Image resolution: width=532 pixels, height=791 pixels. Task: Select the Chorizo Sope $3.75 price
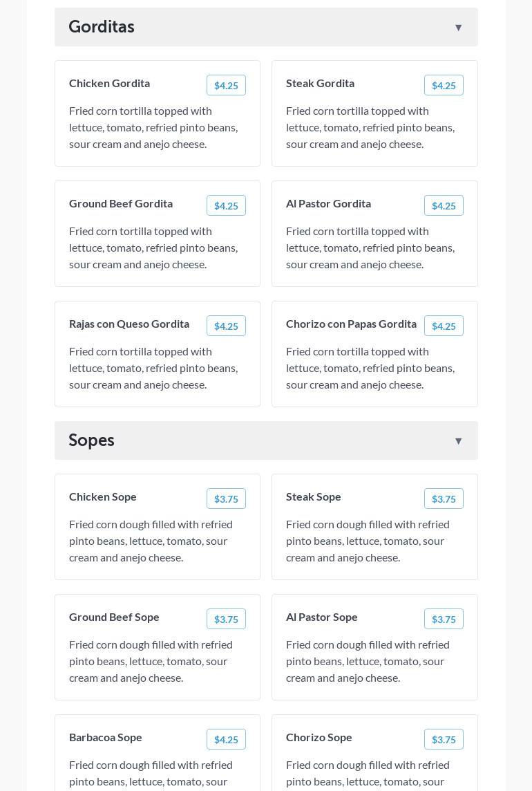tap(444, 739)
